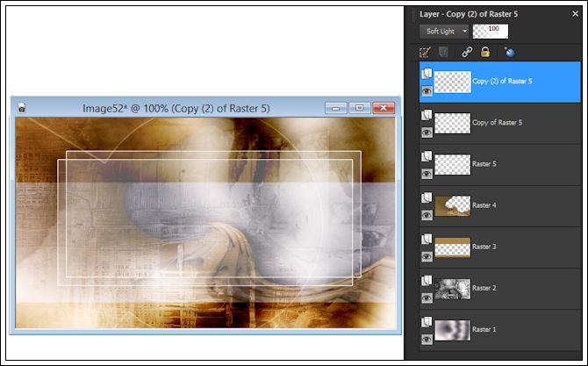Screen dimensions: 588x366
Task: Open the Soft Light blend mode dropdown
Action: click(x=444, y=32)
